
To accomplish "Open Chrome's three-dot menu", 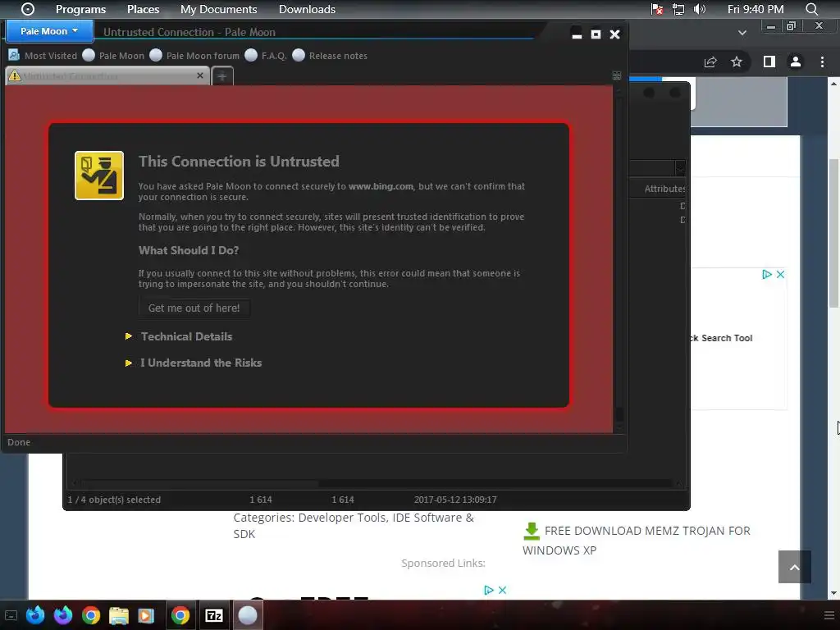I will pyautogui.click(x=822, y=62).
